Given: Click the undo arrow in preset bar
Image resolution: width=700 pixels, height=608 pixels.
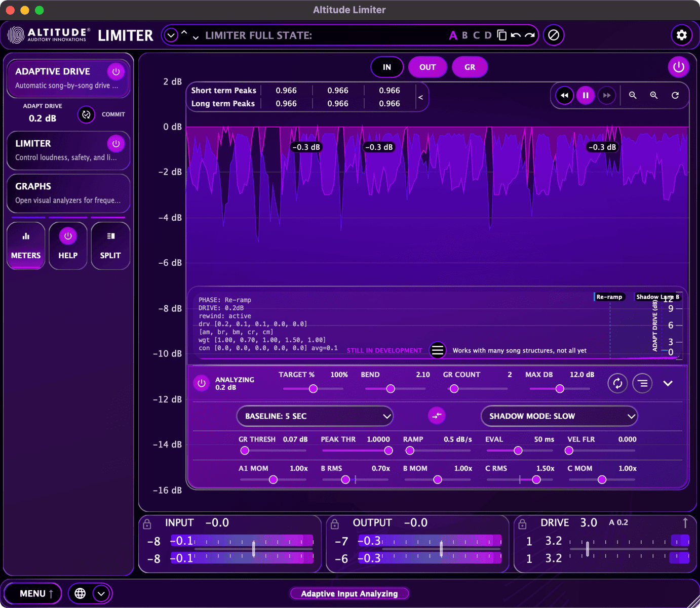Looking at the screenshot, I should pos(516,35).
